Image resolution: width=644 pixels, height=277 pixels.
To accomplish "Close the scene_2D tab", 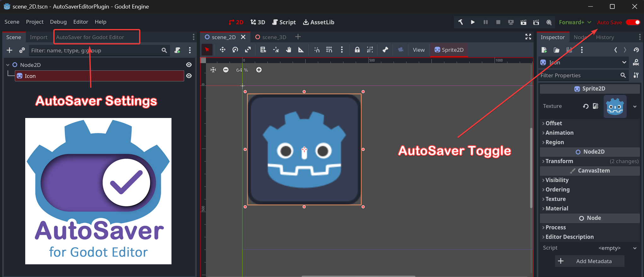I will tap(243, 37).
